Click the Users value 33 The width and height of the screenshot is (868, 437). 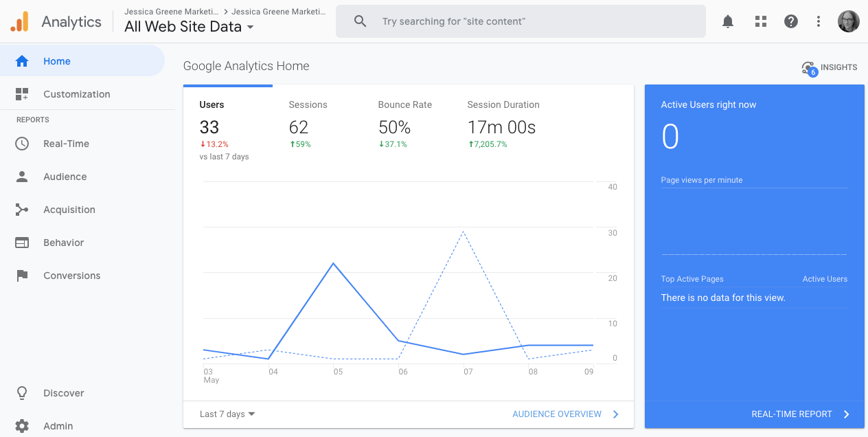pyautogui.click(x=209, y=127)
